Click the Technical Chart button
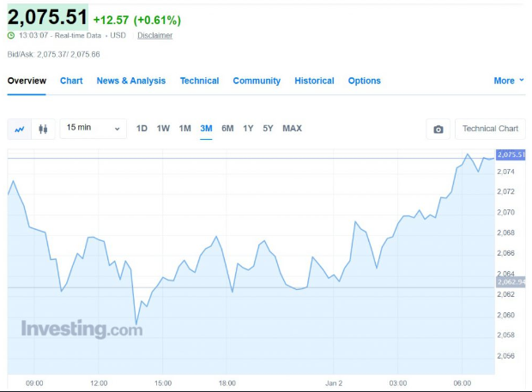 coord(490,129)
